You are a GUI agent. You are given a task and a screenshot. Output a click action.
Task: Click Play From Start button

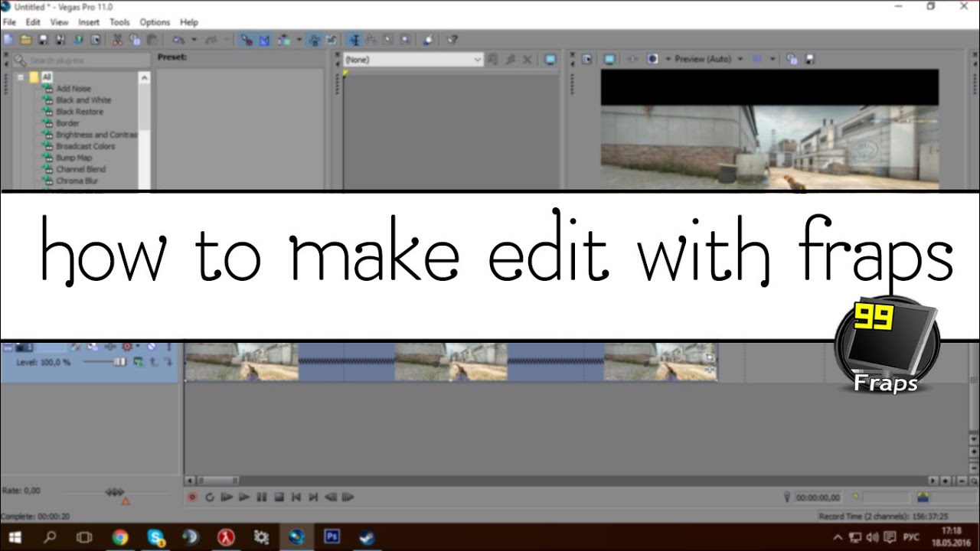click(x=227, y=497)
